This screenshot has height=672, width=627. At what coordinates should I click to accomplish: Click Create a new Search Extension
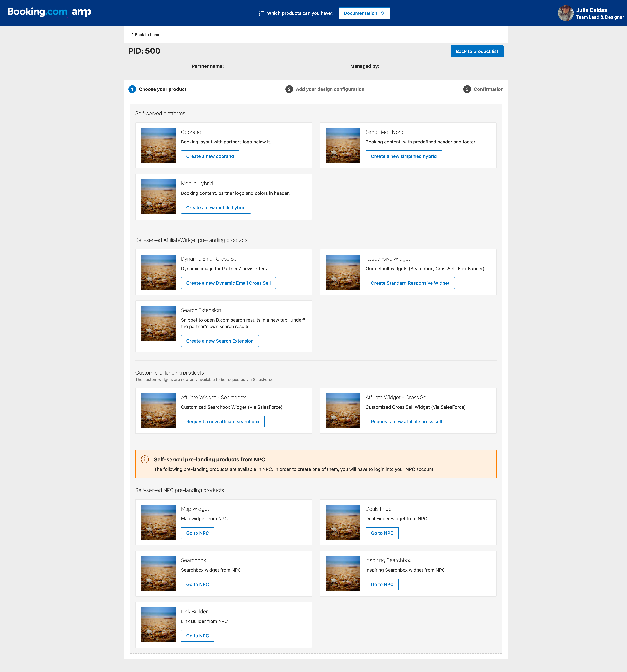[x=220, y=341]
